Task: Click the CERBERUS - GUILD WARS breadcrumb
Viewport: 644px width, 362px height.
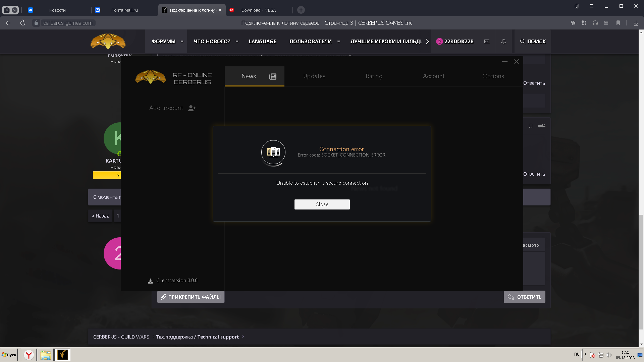Action: pos(121,337)
